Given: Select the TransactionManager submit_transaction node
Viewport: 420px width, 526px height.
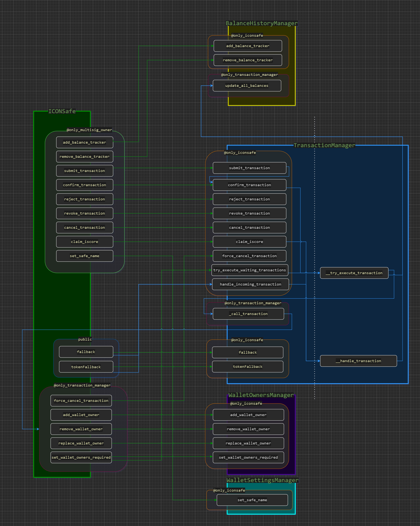Looking at the screenshot, I should click(250, 168).
